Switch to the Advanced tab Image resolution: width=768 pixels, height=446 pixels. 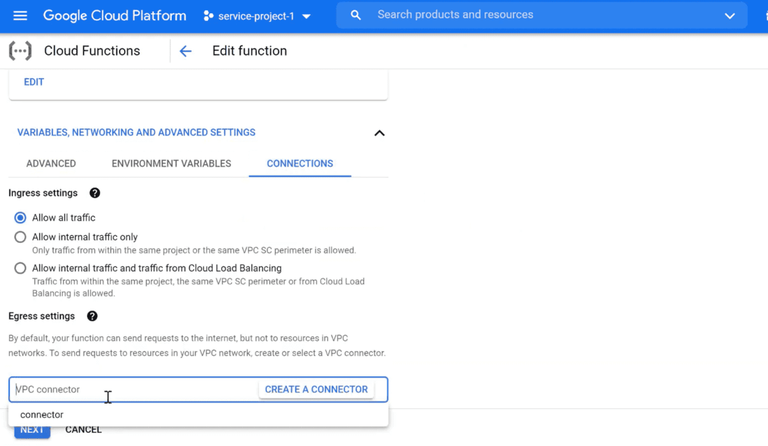pos(51,164)
